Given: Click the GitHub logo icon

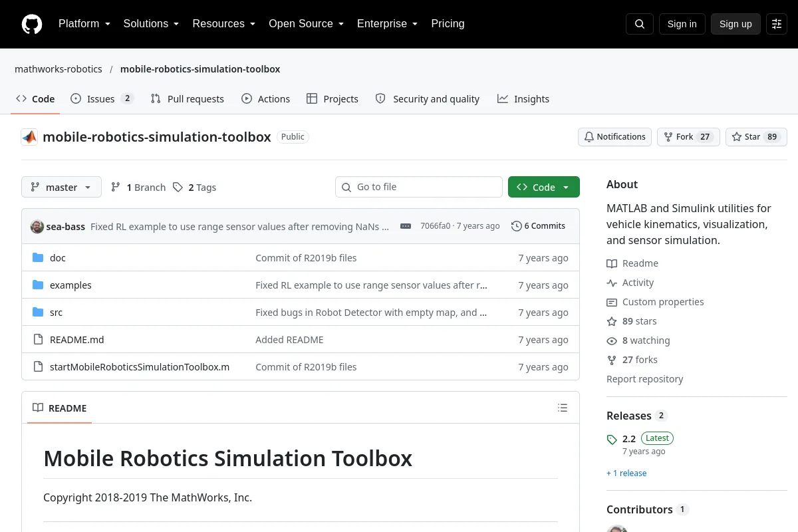Looking at the screenshot, I should tap(32, 24).
